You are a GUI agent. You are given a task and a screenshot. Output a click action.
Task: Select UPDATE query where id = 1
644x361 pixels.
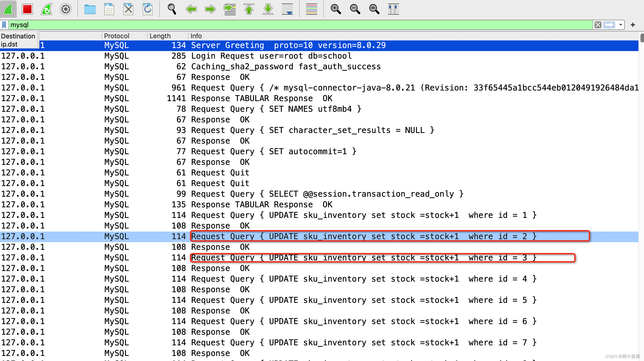pos(319,215)
